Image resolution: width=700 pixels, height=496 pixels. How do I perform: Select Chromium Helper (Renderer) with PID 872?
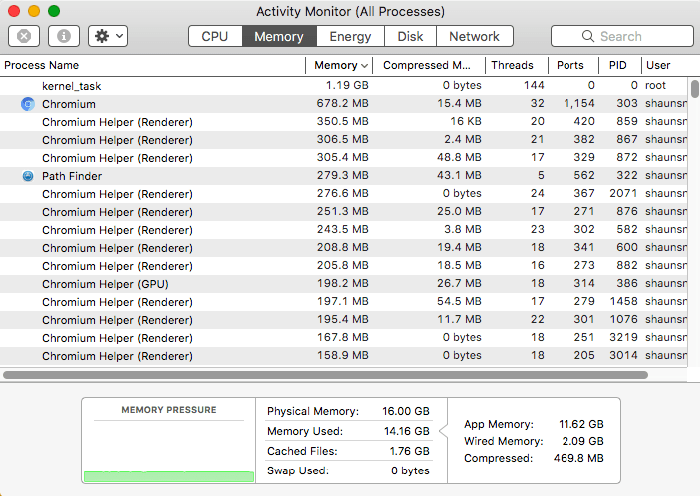pyautogui.click(x=344, y=158)
